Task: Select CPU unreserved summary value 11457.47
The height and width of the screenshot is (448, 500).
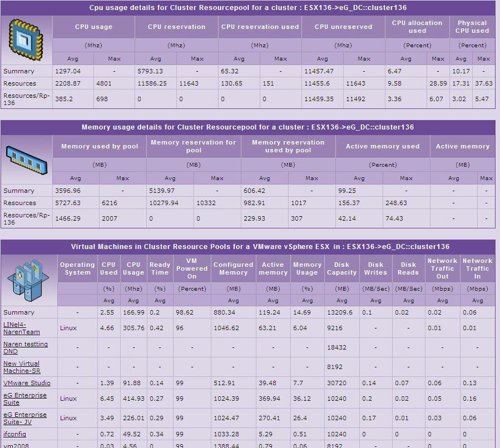Action: tap(319, 71)
